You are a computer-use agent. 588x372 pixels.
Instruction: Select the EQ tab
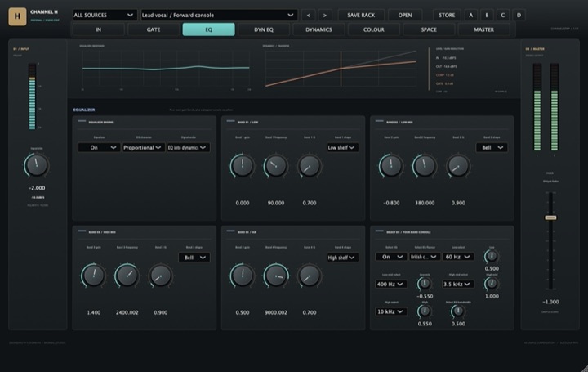208,29
